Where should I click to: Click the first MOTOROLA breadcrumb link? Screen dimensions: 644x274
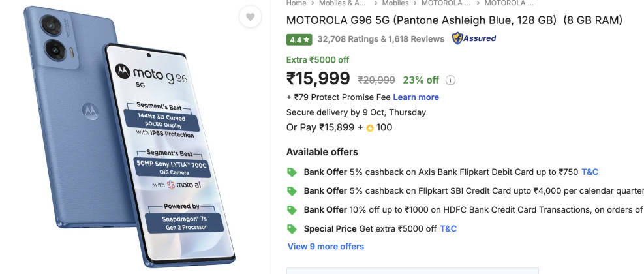(446, 3)
